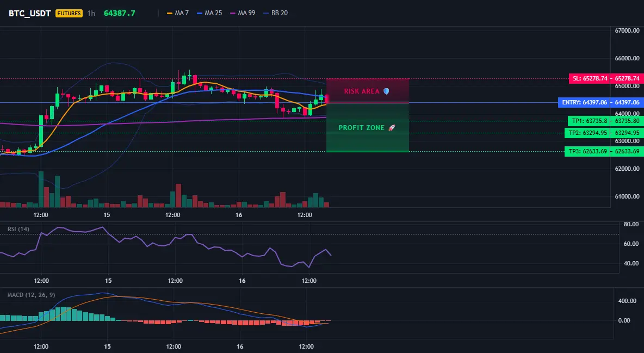Click the purple MA 99 color marker
Screen dimensions: 644x353
[x=233, y=13]
